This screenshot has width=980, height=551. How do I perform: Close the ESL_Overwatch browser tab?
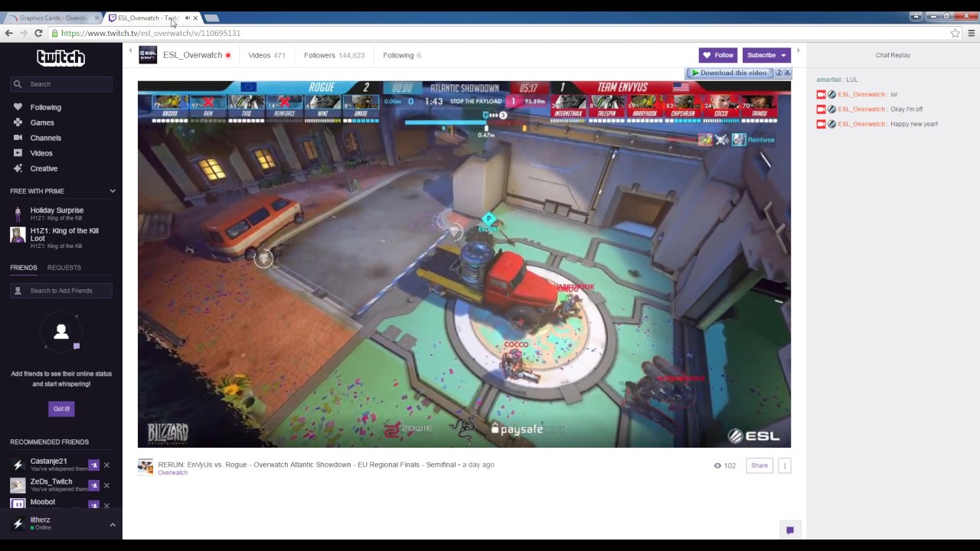[195, 18]
